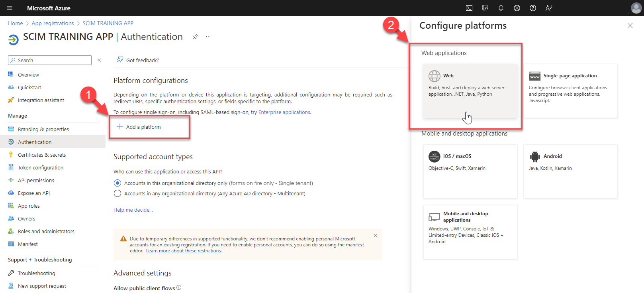Click the Owners people icon
644x293 pixels.
click(x=11, y=218)
